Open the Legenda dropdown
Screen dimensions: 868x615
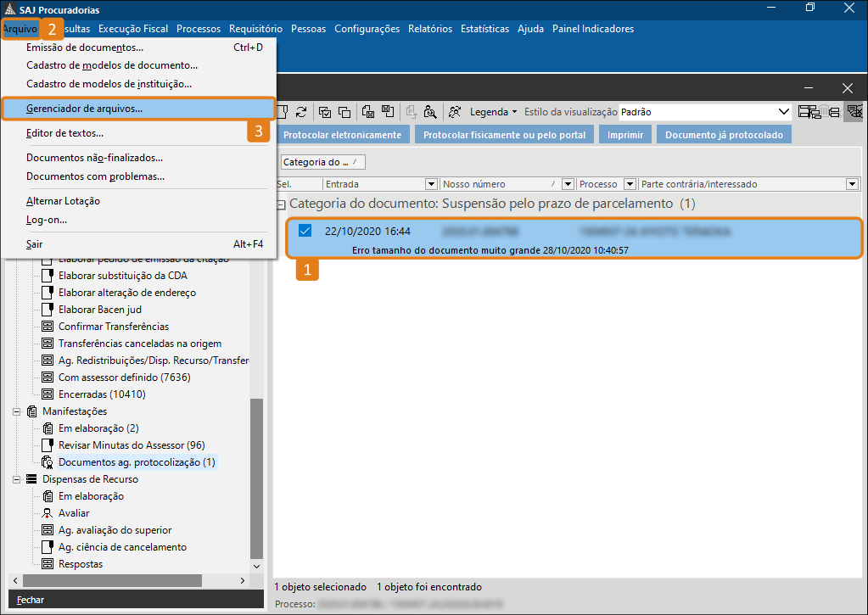(494, 112)
